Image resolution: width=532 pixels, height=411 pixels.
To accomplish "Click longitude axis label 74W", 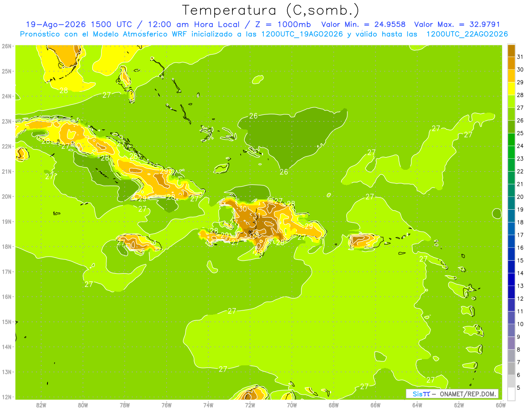I will pos(208,405).
